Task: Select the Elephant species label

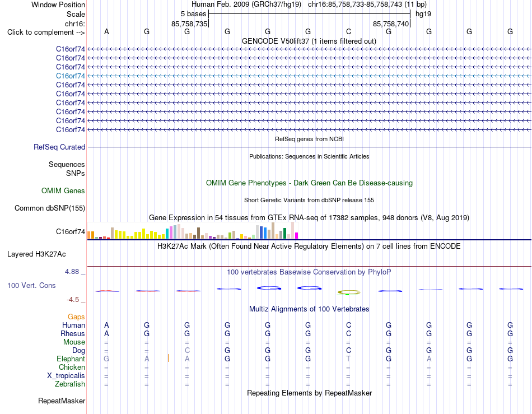Action: (x=71, y=359)
